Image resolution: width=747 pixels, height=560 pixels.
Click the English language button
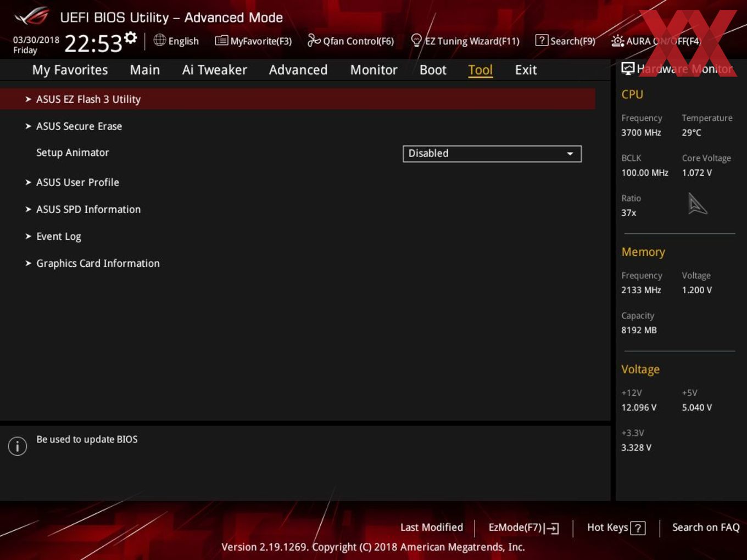[x=183, y=41]
